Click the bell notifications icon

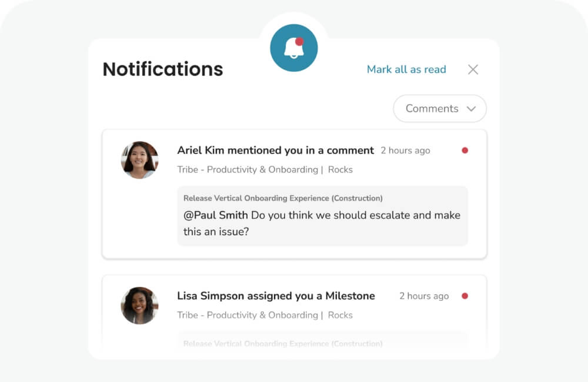tap(293, 48)
